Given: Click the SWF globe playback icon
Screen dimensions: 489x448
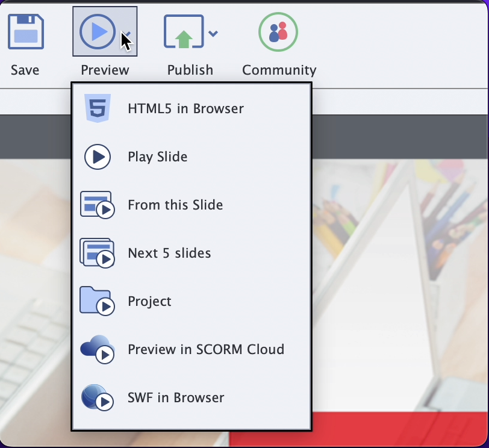Looking at the screenshot, I should coord(98,397).
